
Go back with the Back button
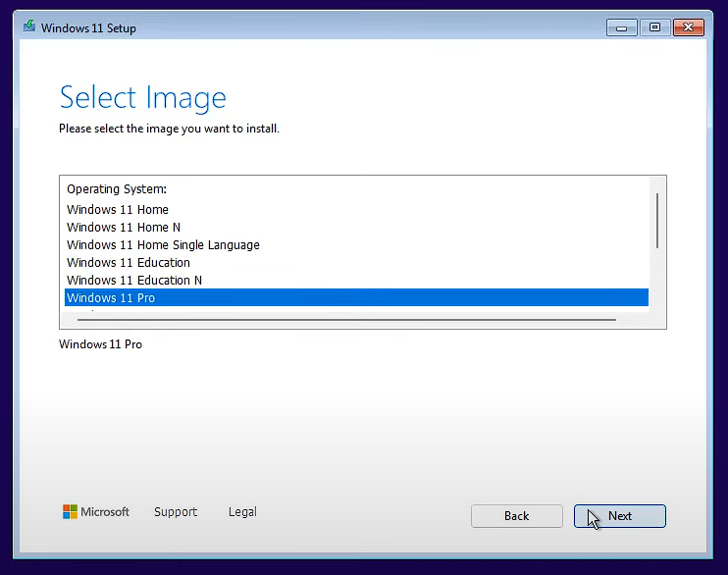click(x=517, y=516)
